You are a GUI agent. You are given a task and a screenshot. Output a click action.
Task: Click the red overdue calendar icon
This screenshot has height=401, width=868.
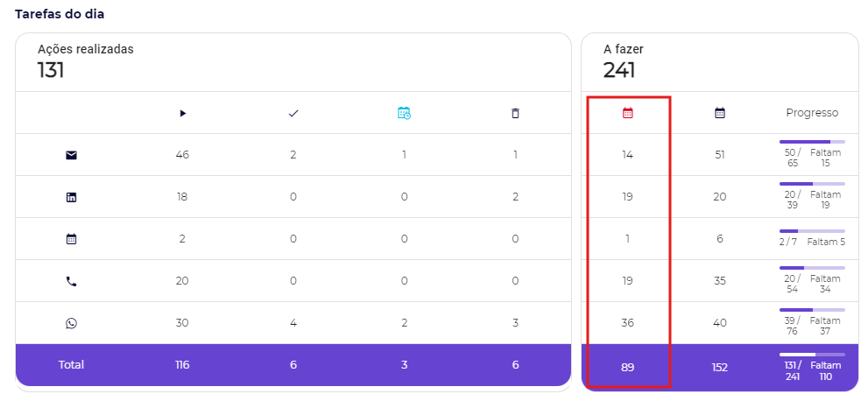pyautogui.click(x=627, y=113)
